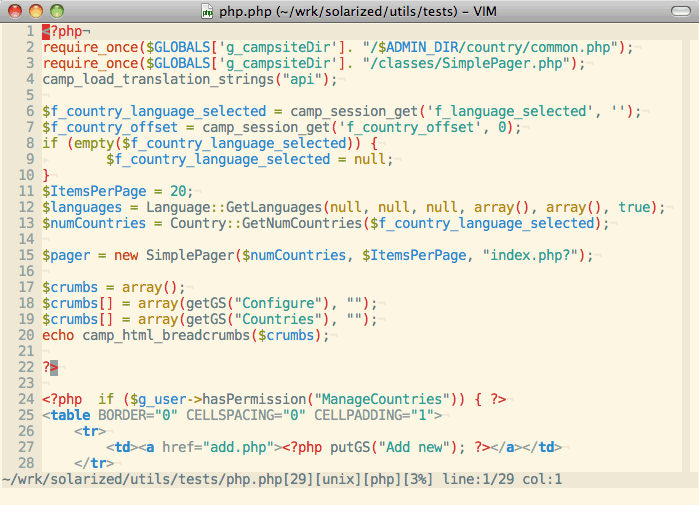Select the echo keyword on line 20
Viewport: 699px width, 505px height.
58,335
